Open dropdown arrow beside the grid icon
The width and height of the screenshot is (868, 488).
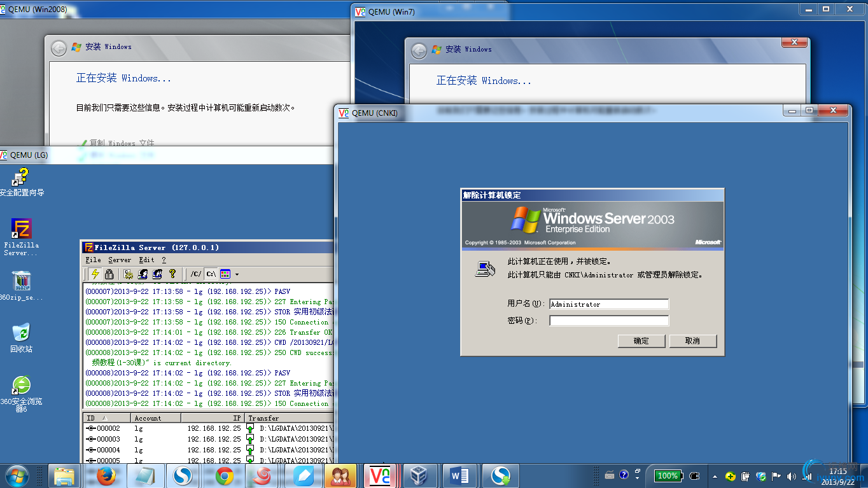coord(237,275)
